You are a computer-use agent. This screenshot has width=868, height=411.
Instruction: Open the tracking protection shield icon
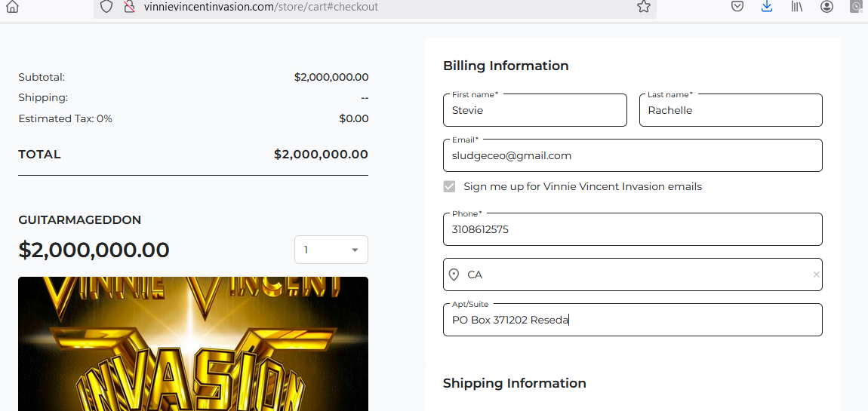coord(106,7)
